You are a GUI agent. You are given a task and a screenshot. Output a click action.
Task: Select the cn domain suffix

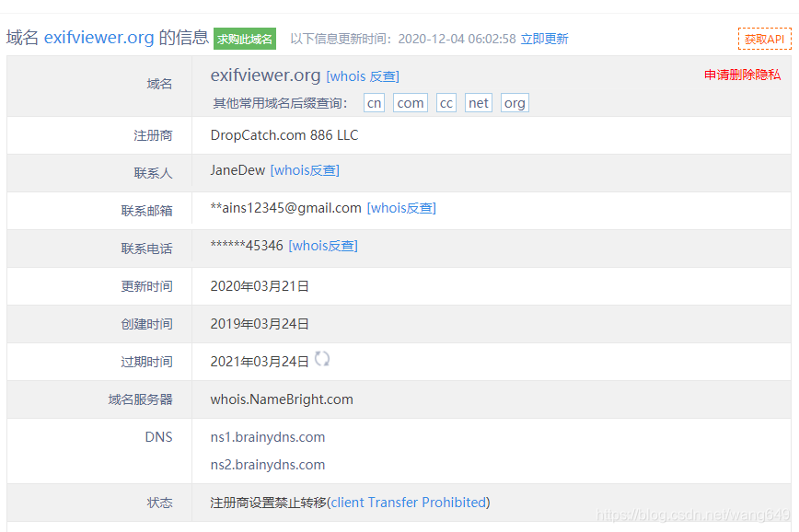coord(374,103)
